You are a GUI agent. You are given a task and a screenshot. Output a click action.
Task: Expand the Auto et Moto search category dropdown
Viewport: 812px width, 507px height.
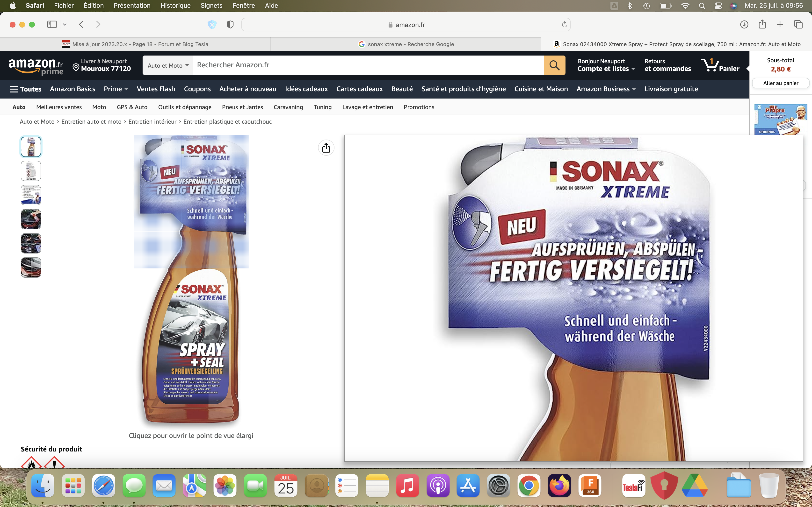pos(168,65)
